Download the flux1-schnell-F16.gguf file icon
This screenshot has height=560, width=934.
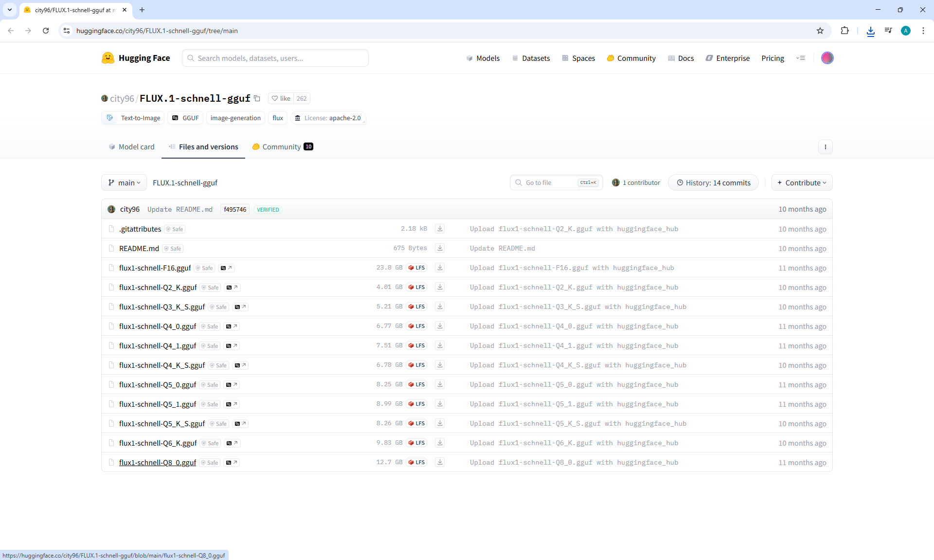[440, 268]
